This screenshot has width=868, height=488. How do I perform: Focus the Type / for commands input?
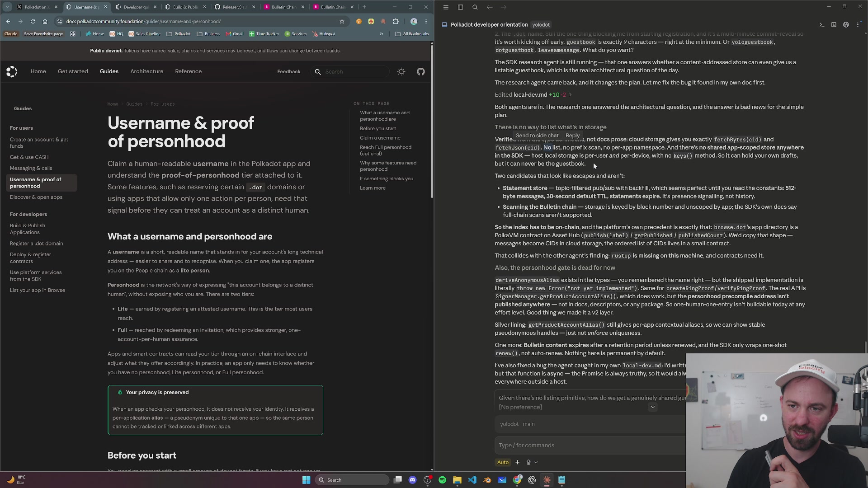[x=590, y=446]
